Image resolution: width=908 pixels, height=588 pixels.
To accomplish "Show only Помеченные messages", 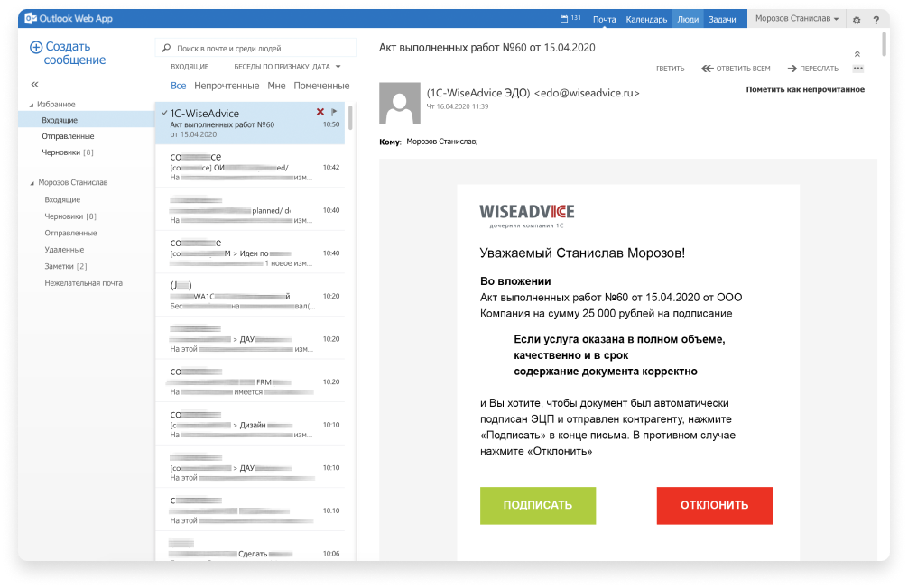I will tap(321, 86).
